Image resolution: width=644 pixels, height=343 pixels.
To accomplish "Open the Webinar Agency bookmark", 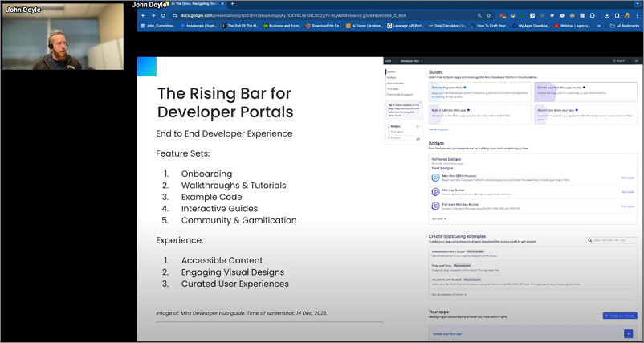I will (x=573, y=26).
